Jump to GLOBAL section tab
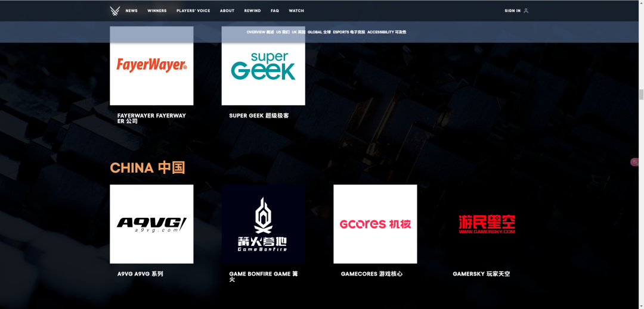The width and height of the screenshot is (644, 309). tap(318, 32)
